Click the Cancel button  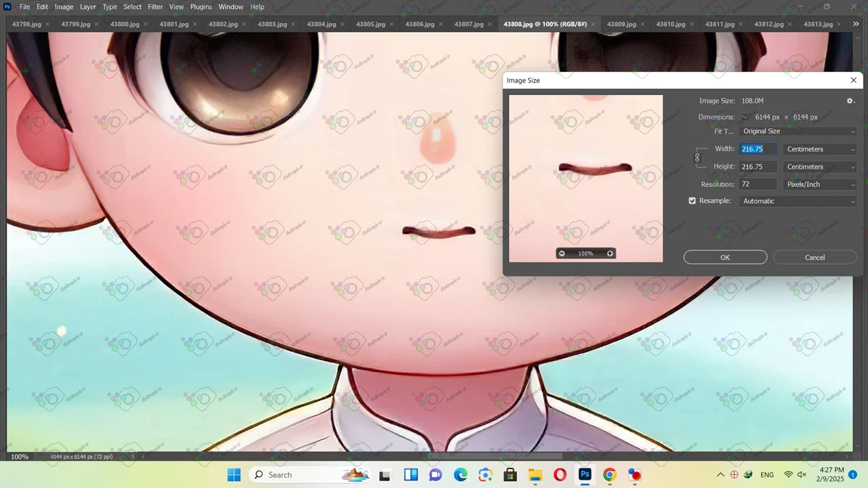[x=814, y=258]
